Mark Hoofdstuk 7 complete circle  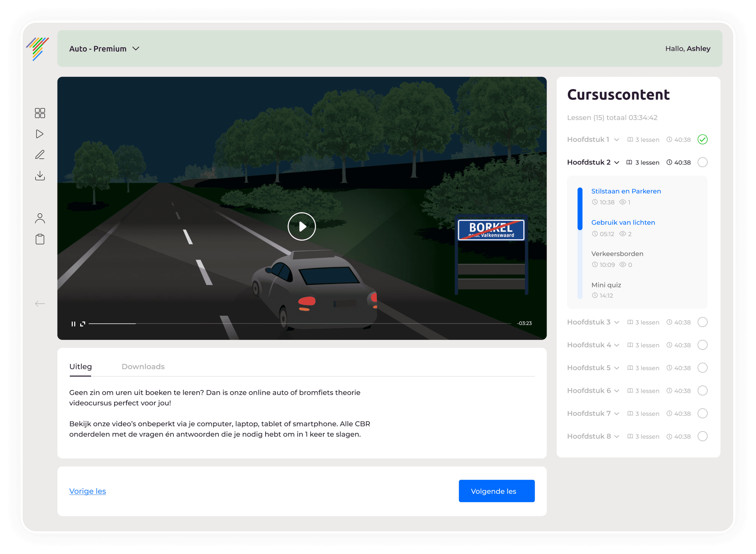coord(703,413)
